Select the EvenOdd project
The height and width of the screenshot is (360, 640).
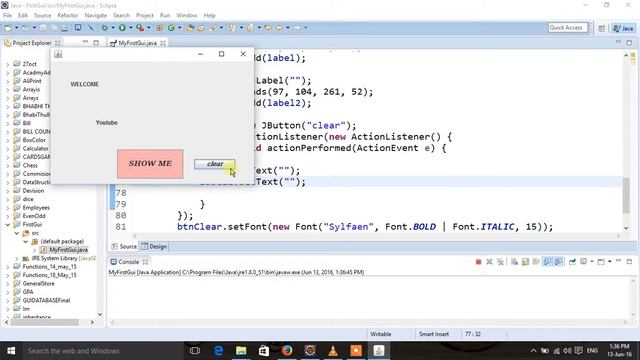coord(34,216)
